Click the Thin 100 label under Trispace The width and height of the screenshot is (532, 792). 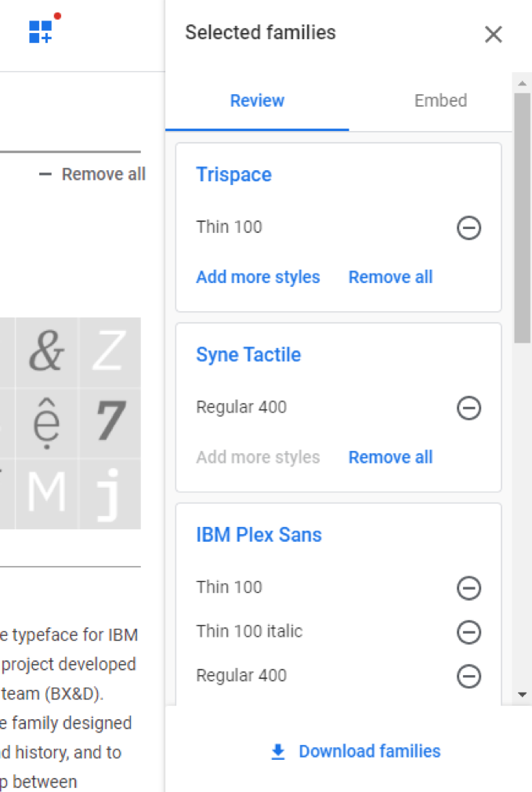(229, 227)
